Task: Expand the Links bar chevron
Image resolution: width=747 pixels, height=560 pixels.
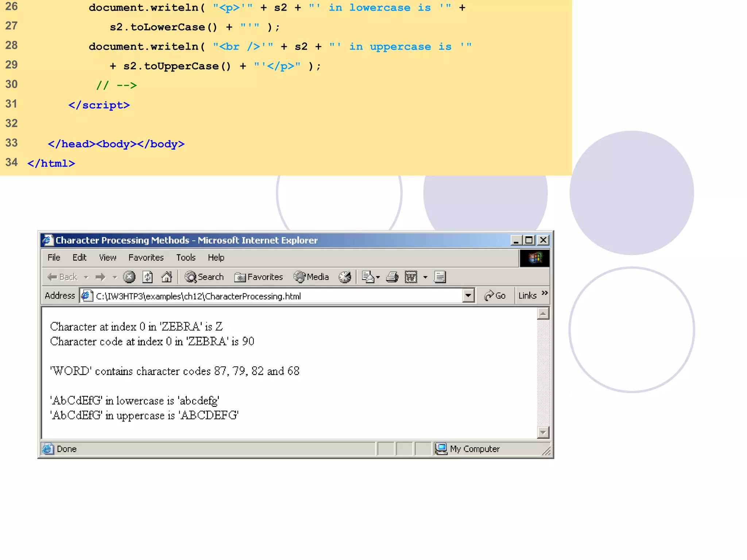Action: 545,293
